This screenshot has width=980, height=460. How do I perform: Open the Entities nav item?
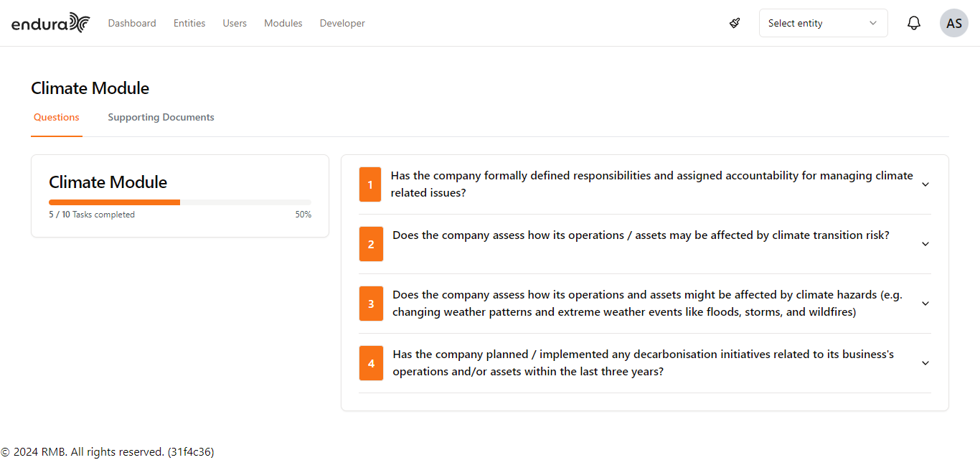tap(189, 23)
